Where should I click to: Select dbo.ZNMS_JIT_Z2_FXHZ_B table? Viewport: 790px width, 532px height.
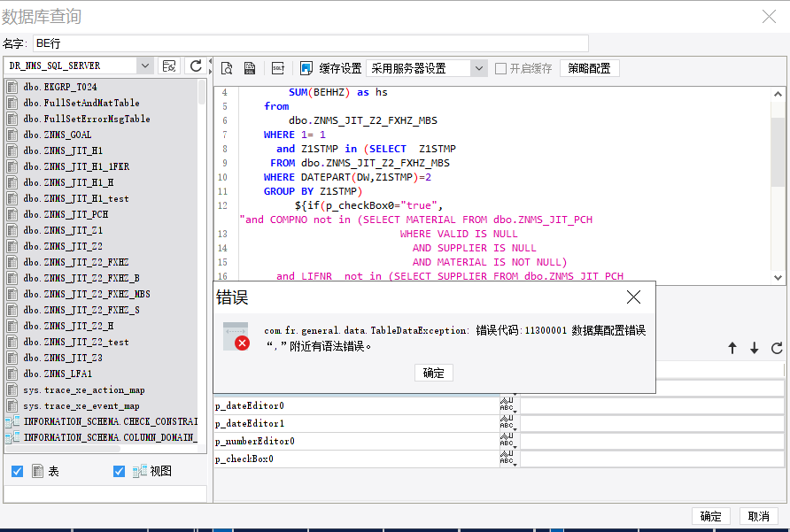click(x=81, y=278)
